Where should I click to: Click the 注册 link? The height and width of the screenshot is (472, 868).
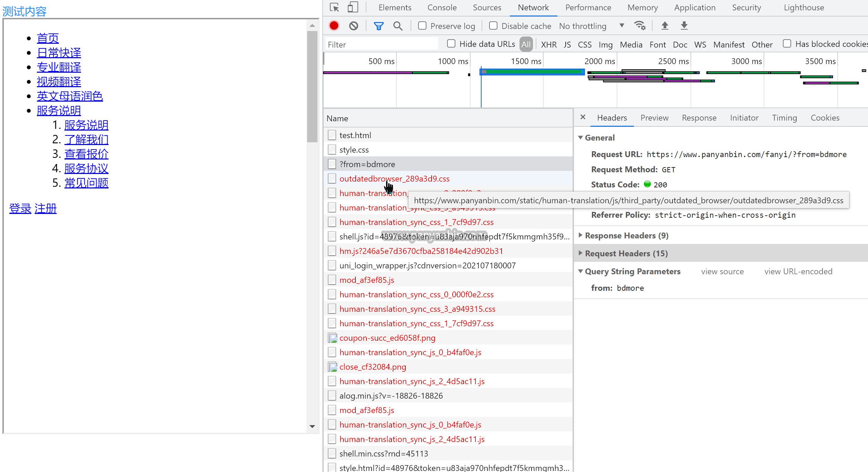pos(46,208)
